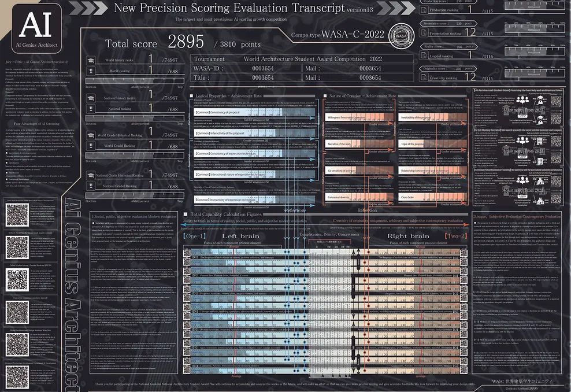Click the ability percent bar under World ranking
The image size is (571, 392).
[135, 81]
